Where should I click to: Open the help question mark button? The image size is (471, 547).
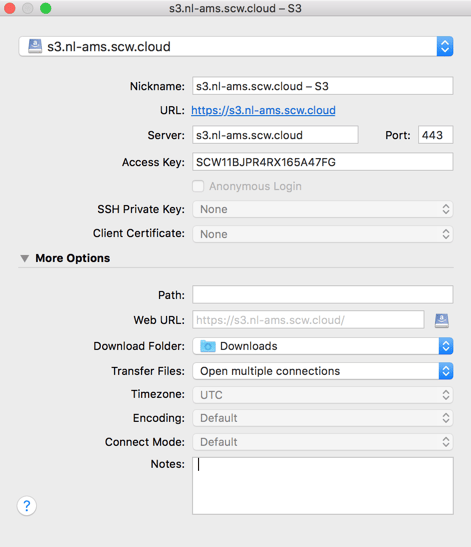(27, 505)
